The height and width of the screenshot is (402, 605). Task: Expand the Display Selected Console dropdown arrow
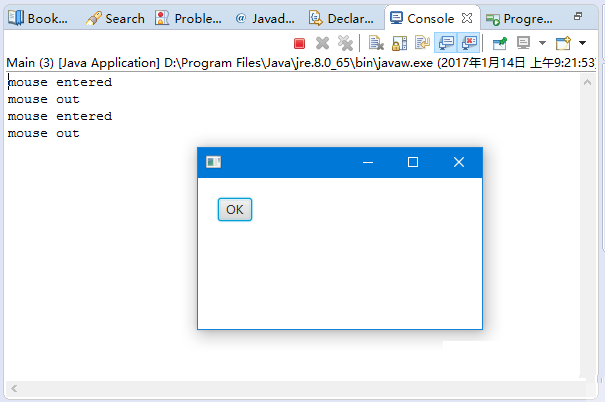(x=541, y=43)
